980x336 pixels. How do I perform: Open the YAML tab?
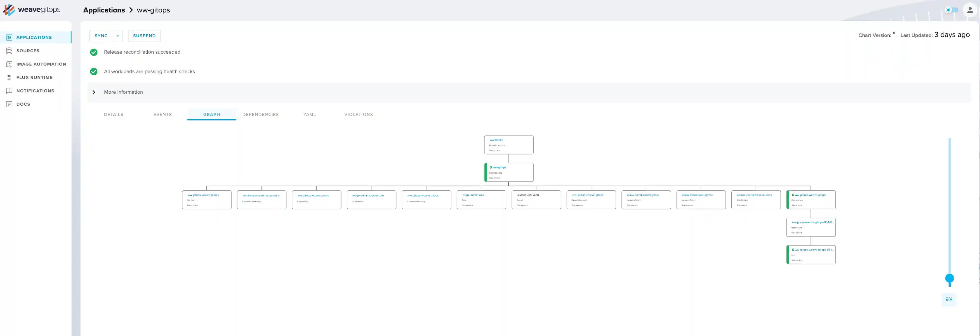309,114
